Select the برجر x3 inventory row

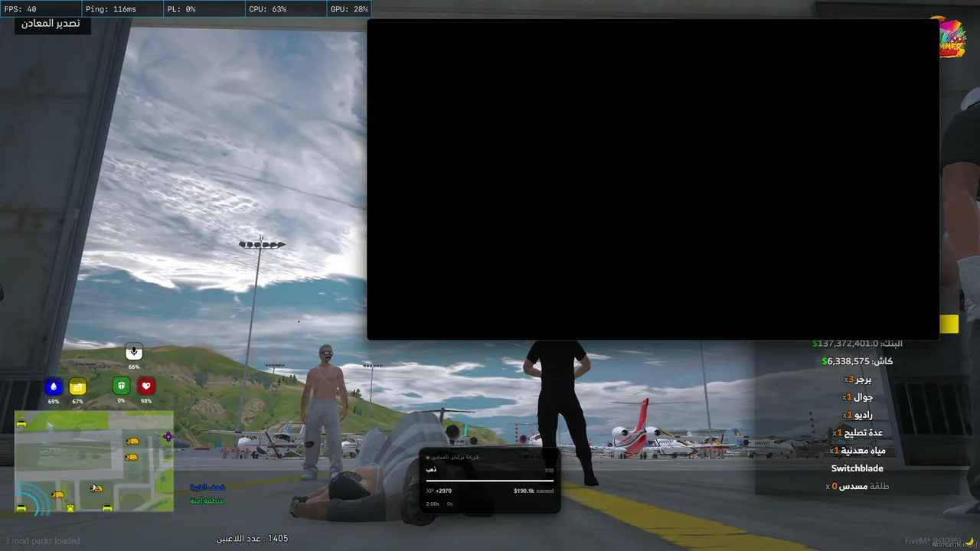pos(857,380)
